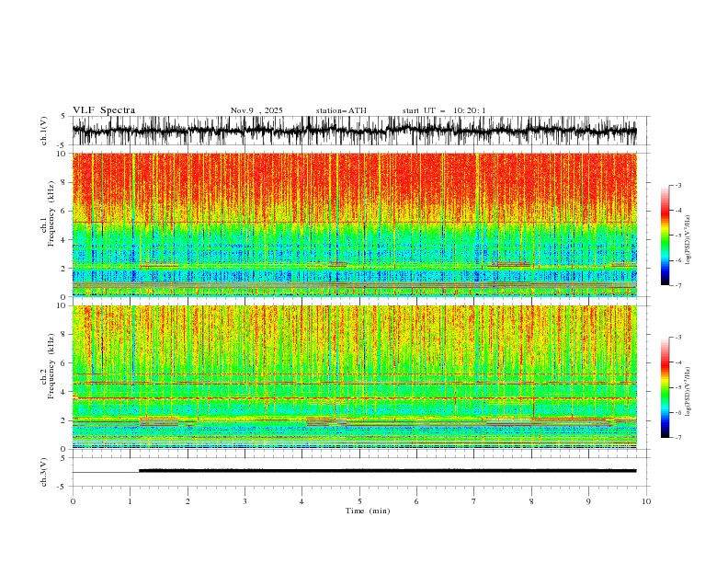The image size is (728, 563).
Task: Click the ch.1 waveform voltage trace panel
Action: tap(361, 131)
